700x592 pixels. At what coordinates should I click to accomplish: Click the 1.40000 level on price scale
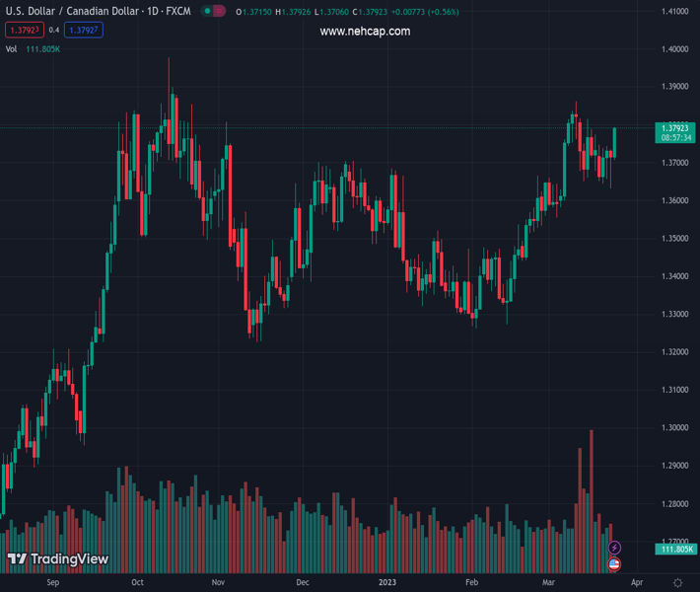point(674,48)
